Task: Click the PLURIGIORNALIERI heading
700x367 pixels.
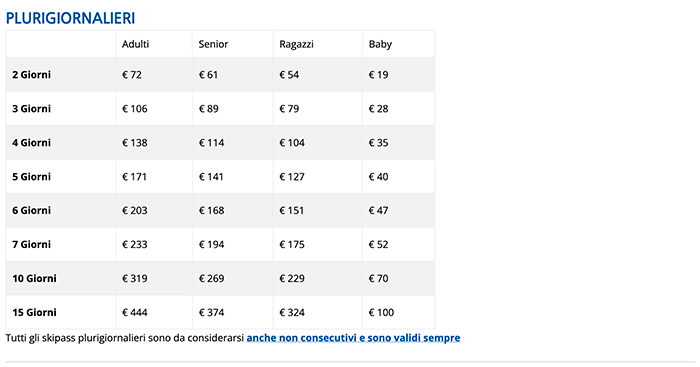Action: [70, 18]
